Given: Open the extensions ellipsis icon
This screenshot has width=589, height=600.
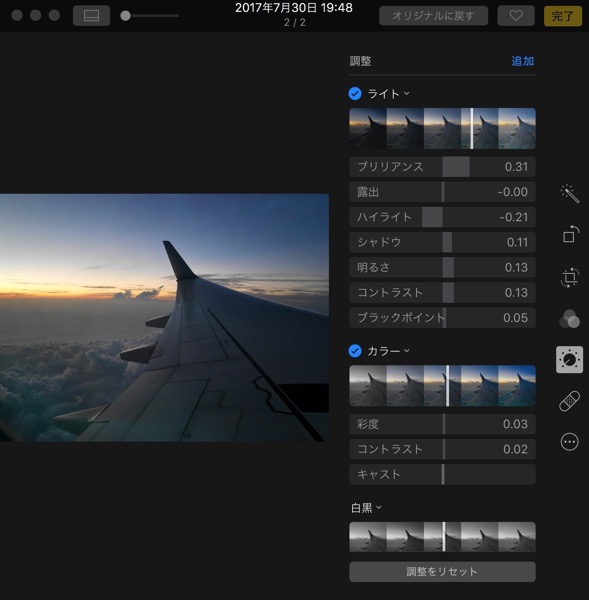Looking at the screenshot, I should pos(569,442).
